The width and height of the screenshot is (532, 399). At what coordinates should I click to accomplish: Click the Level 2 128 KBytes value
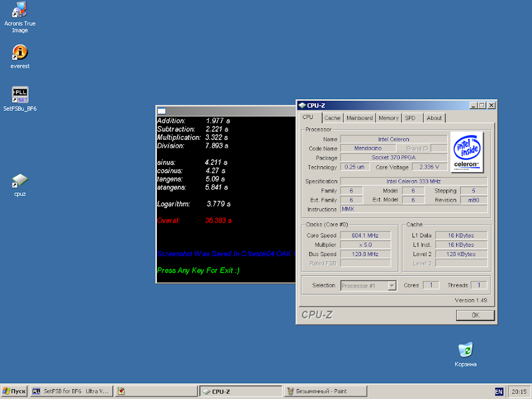pyautogui.click(x=461, y=254)
